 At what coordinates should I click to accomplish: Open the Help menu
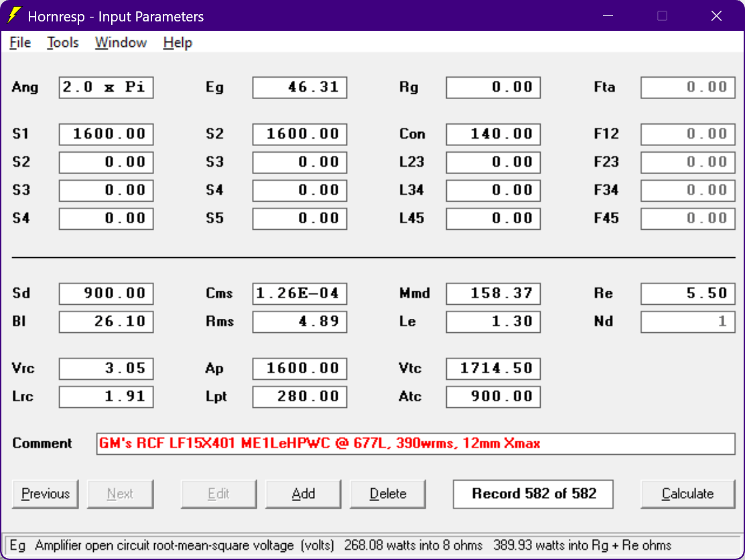(x=178, y=43)
